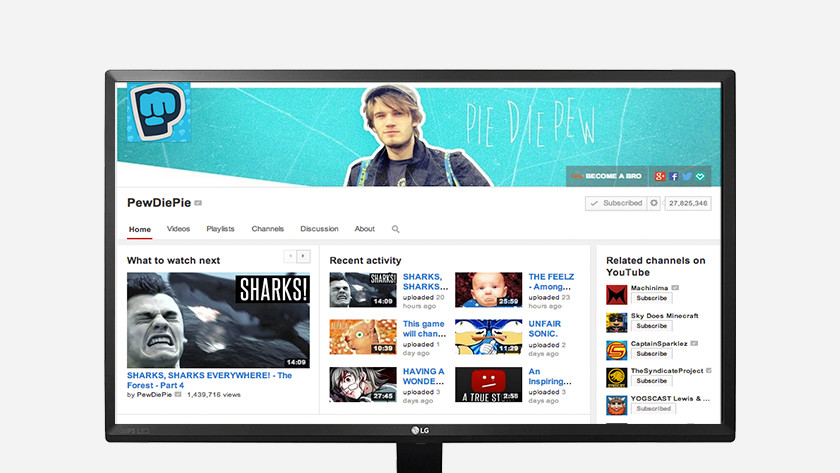Click the BECOME A BRO link
Screen dimensions: 840x473
click(608, 176)
